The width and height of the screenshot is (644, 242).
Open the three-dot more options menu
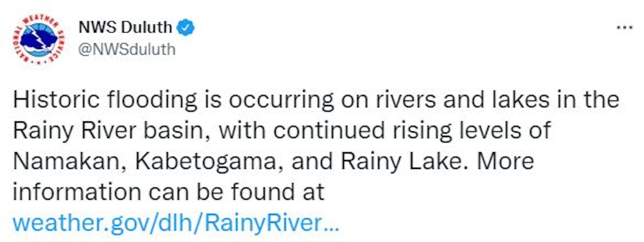point(624,28)
